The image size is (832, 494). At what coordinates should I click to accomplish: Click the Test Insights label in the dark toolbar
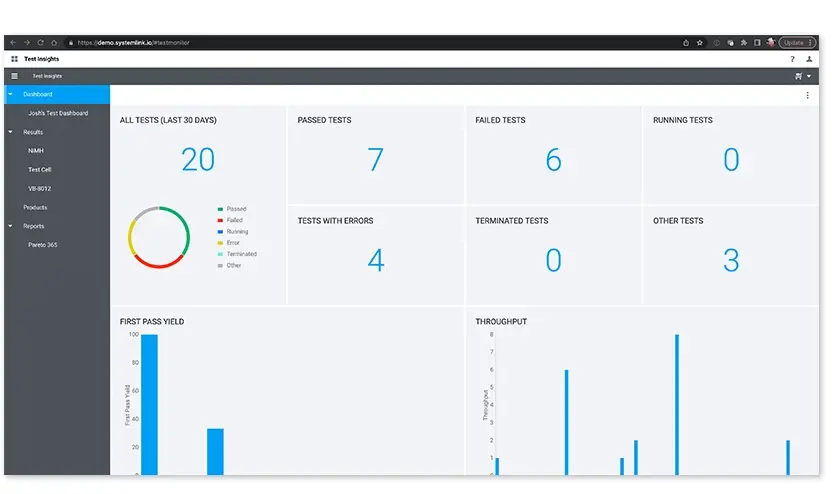[47, 76]
